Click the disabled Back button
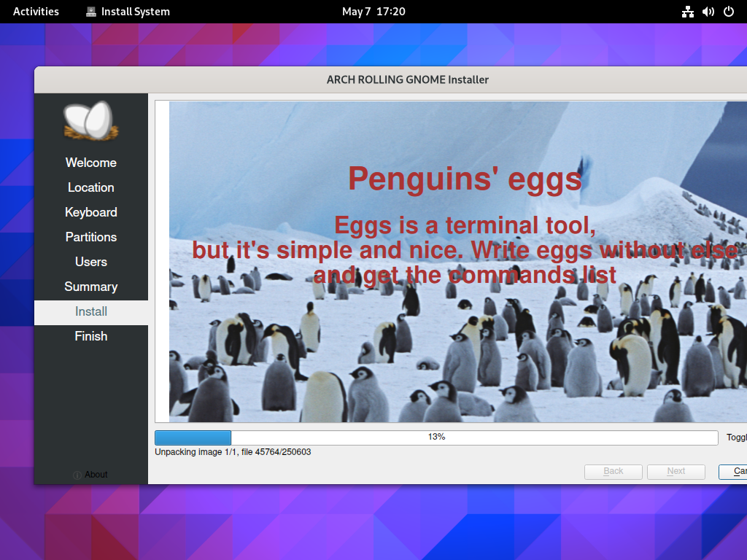 (613, 471)
